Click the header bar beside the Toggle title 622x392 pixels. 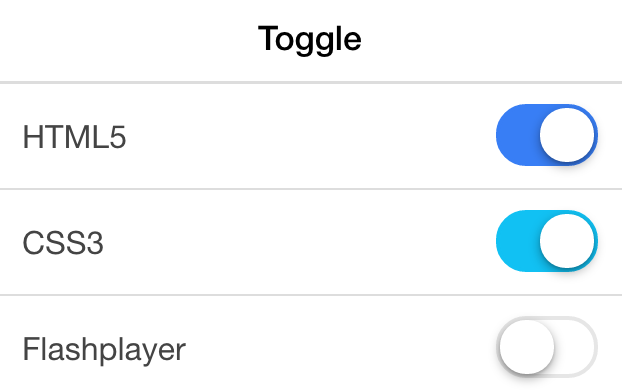492,40
